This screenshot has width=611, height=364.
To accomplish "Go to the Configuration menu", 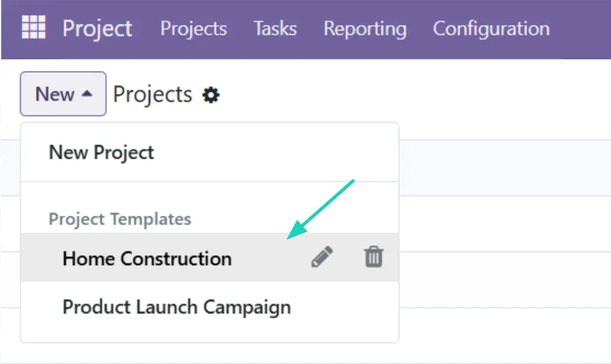I will [491, 28].
